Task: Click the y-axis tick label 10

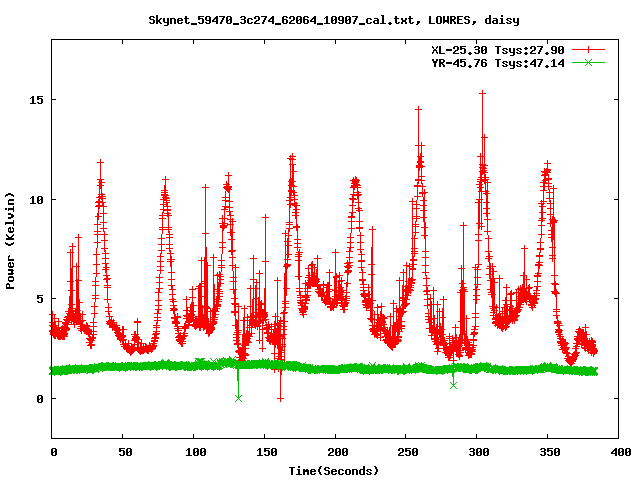Action: (x=36, y=200)
